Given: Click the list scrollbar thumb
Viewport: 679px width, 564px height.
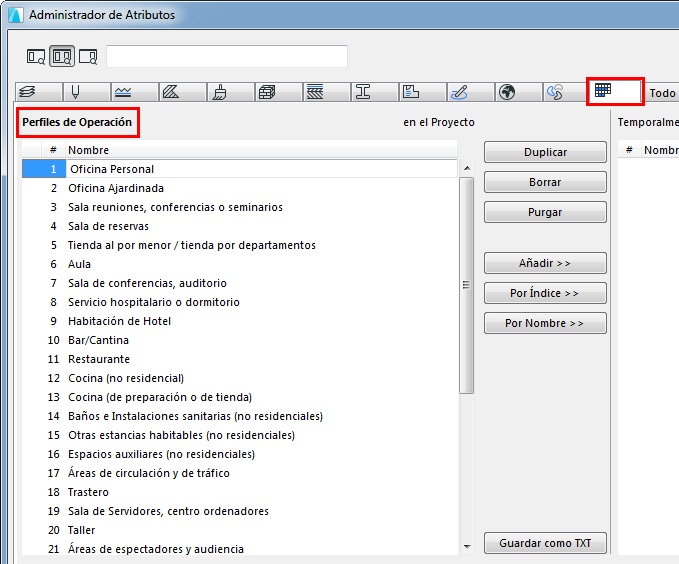Looking at the screenshot, I should pos(466,285).
